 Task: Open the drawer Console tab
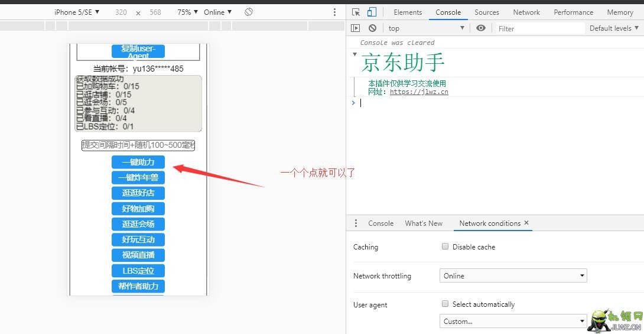380,223
